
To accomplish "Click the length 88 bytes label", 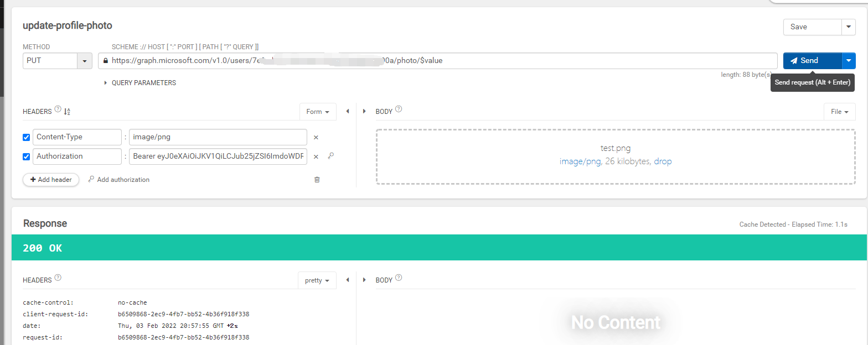I will (746, 75).
